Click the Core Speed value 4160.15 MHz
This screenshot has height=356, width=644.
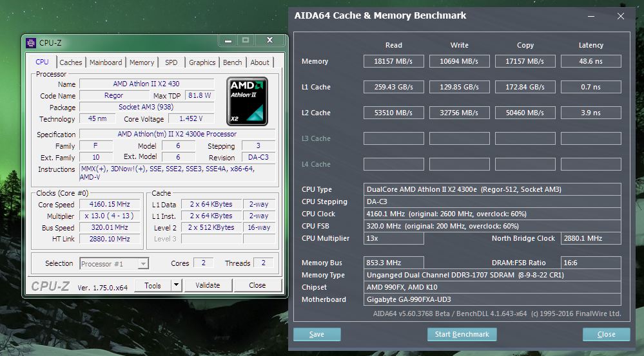[x=110, y=204]
